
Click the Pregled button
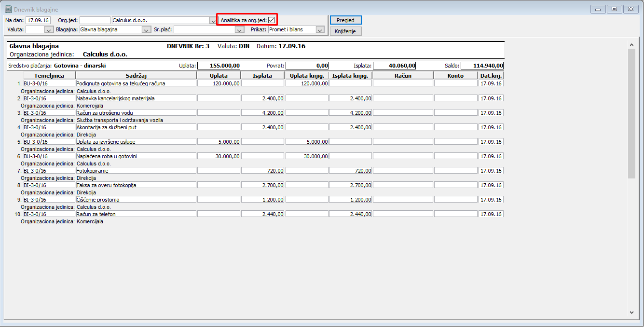coord(345,20)
